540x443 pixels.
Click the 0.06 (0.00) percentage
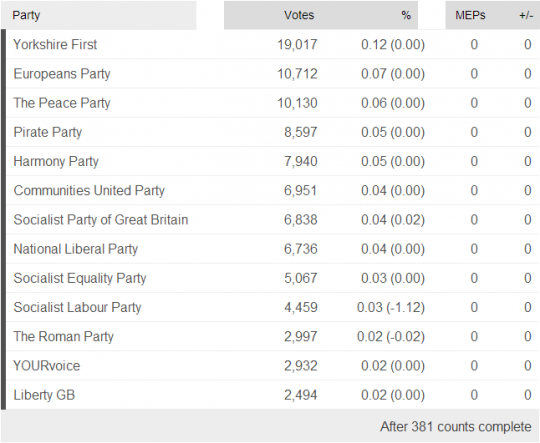(393, 103)
